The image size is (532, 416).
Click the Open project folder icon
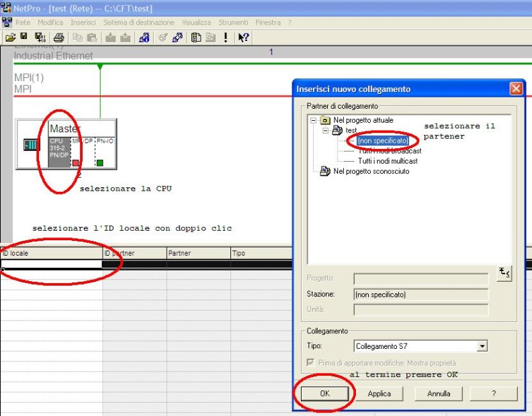(10, 38)
